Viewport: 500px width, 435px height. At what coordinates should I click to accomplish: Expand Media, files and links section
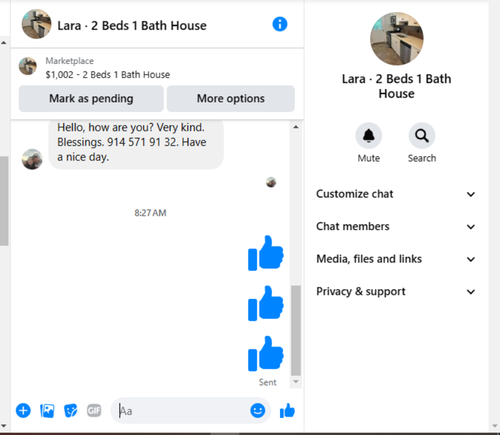coord(396,259)
